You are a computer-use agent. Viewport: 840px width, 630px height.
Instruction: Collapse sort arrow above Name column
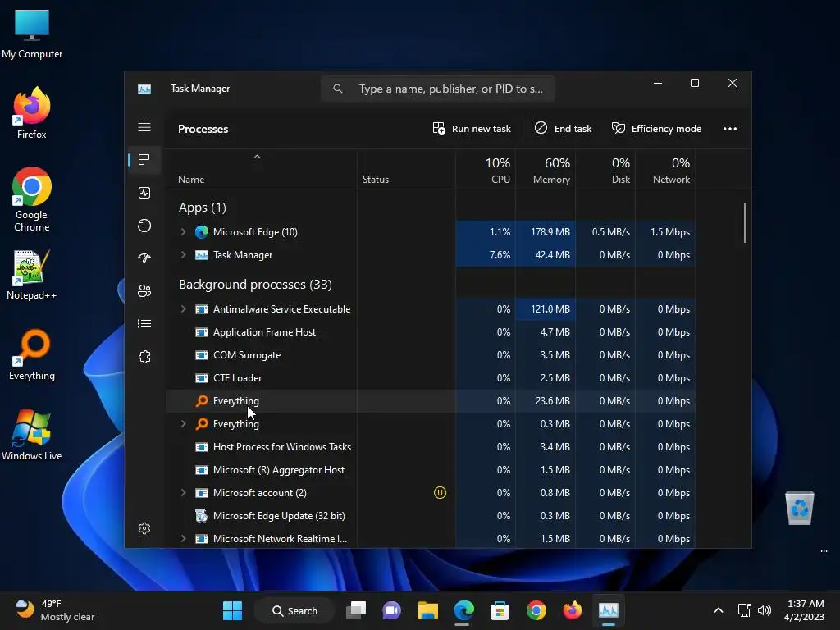(x=257, y=157)
